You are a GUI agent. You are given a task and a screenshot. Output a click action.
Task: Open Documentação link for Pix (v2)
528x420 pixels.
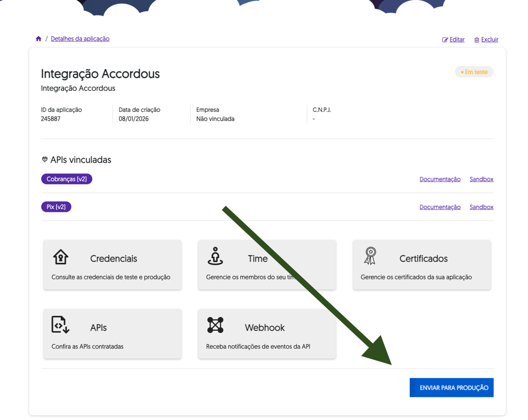[x=440, y=207]
